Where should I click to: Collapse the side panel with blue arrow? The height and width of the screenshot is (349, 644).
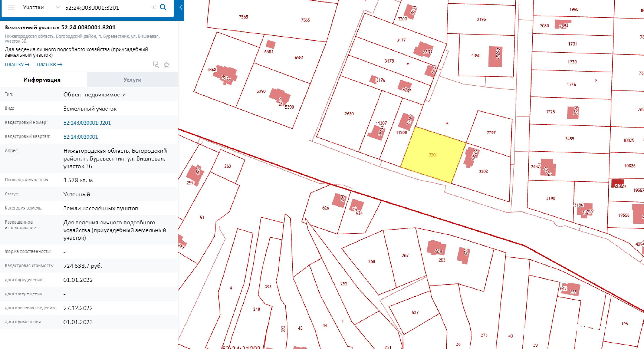[181, 8]
